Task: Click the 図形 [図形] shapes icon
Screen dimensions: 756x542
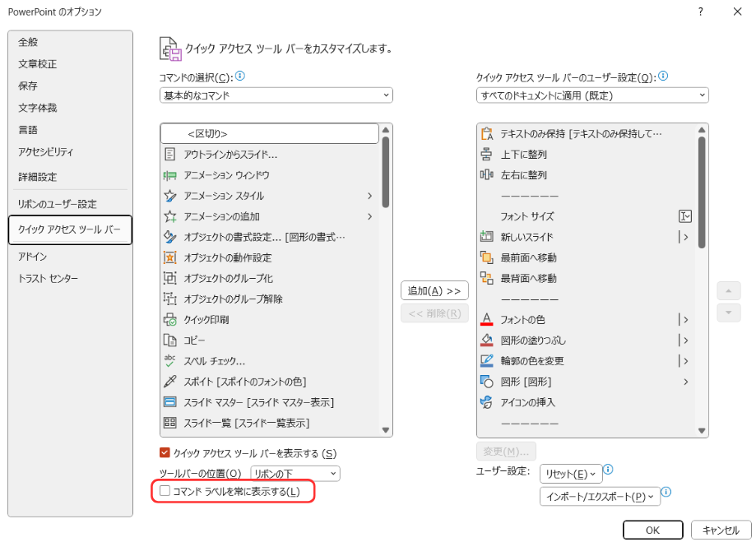Action: click(x=486, y=382)
